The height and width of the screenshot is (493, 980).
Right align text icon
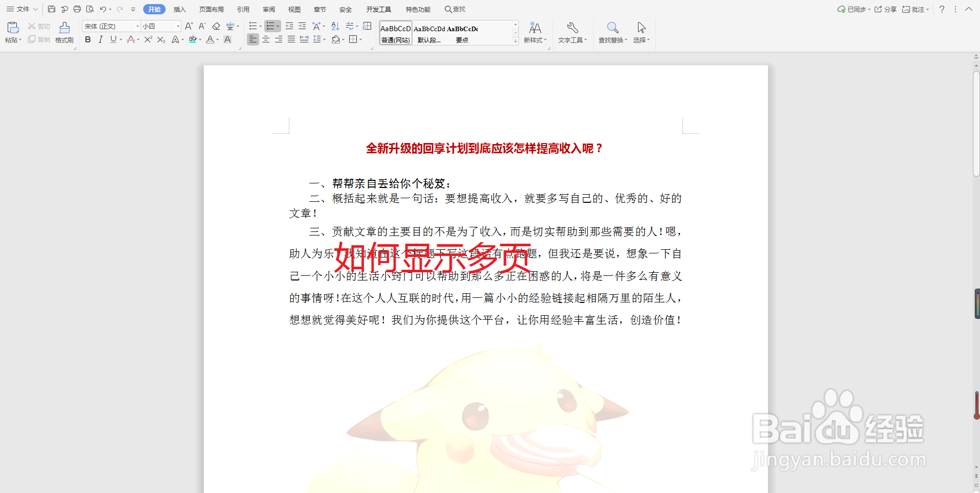[279, 39]
